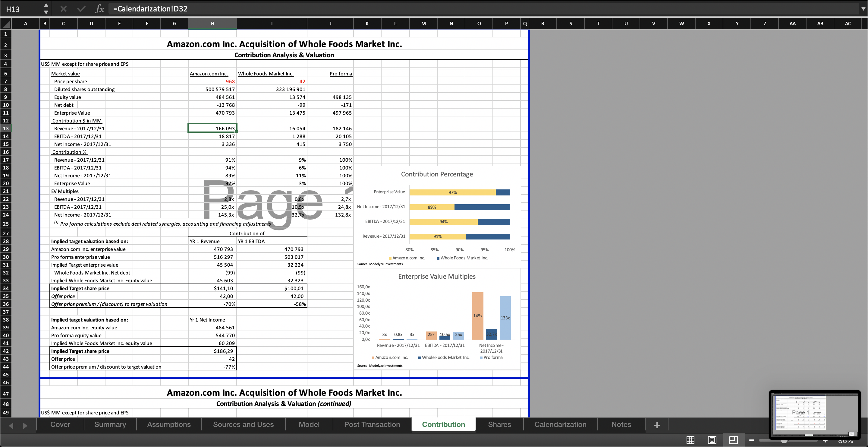Select cell with diluted shares 500 579 517
Image resolution: width=868 pixels, height=447 pixels.
click(x=212, y=89)
